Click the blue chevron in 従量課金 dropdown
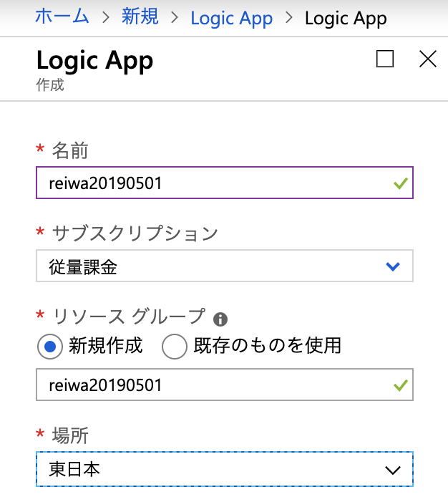Image resolution: width=448 pixels, height=497 pixels. click(x=393, y=266)
